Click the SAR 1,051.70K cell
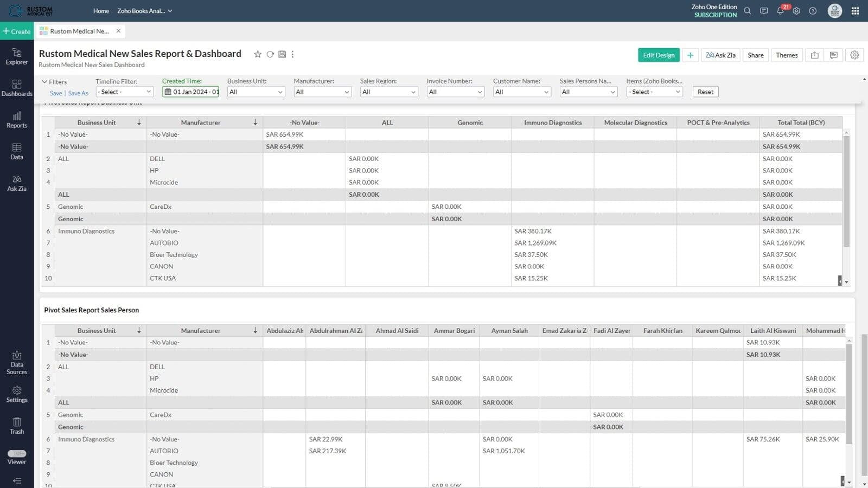The image size is (868, 488). click(503, 451)
